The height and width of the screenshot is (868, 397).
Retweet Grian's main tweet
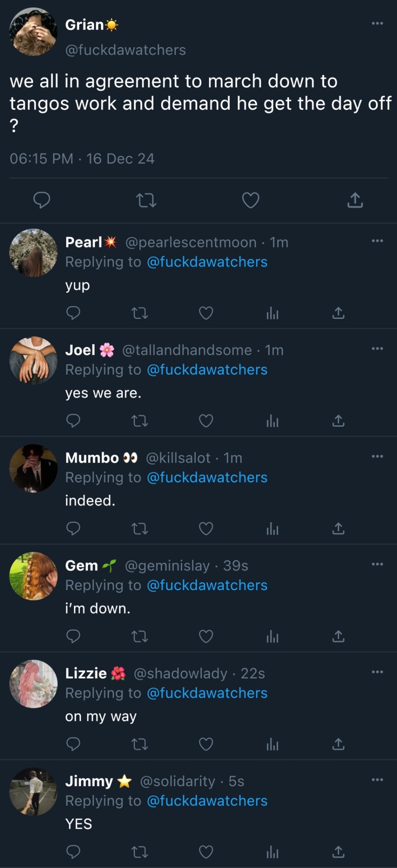click(x=146, y=200)
